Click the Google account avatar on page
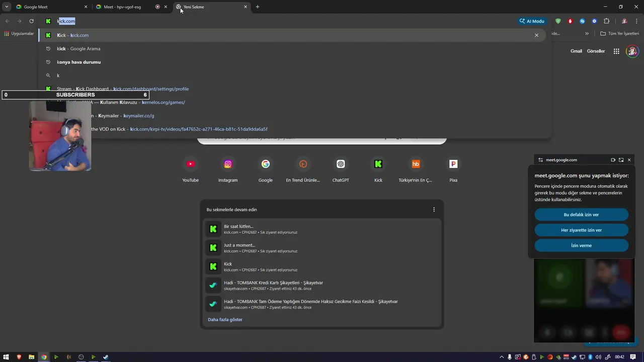The width and height of the screenshot is (644, 362). point(632,51)
